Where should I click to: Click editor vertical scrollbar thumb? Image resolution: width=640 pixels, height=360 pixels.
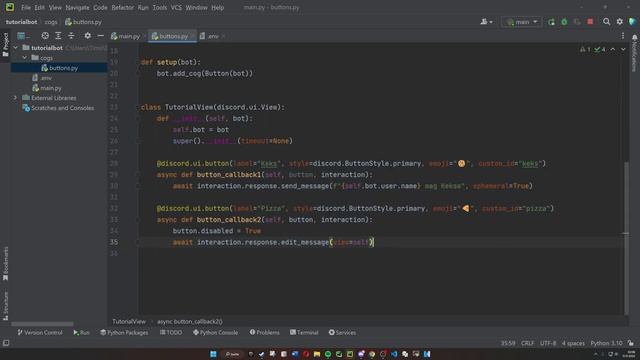tap(626, 238)
